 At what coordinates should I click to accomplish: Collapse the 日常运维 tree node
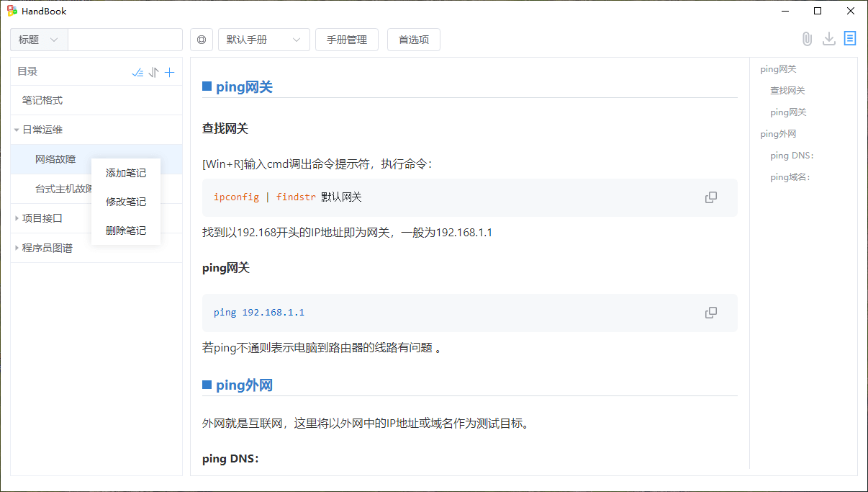[17, 130]
